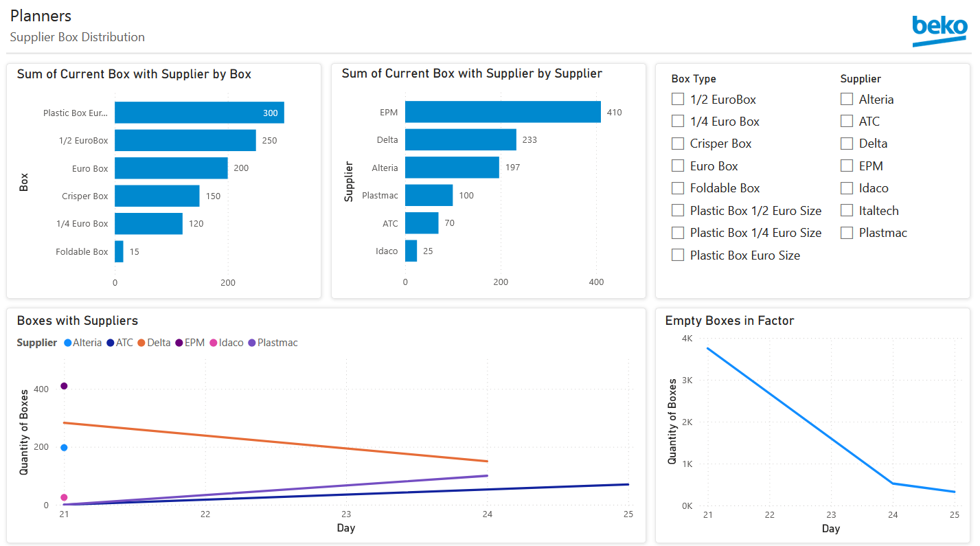
Task: Select the Plastic Box Euro bar showing 300
Action: pos(199,113)
